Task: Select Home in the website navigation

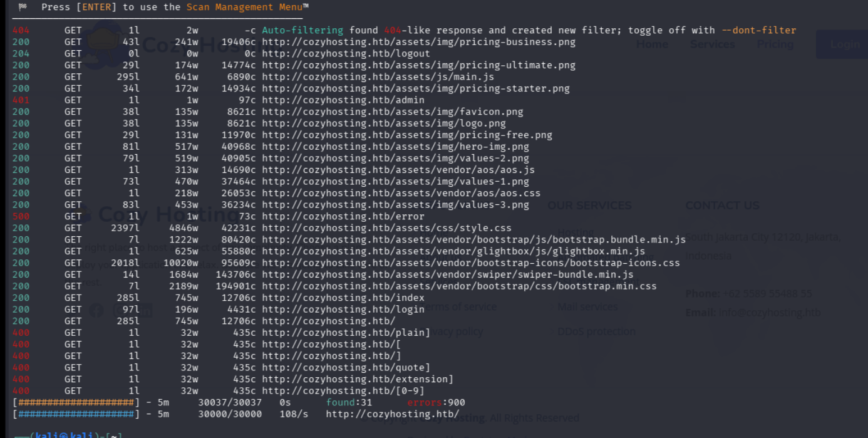Action: 652,44
